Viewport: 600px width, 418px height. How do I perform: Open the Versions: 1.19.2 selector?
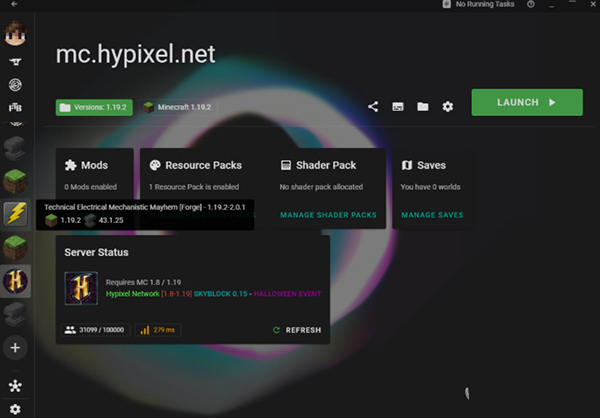(x=95, y=106)
